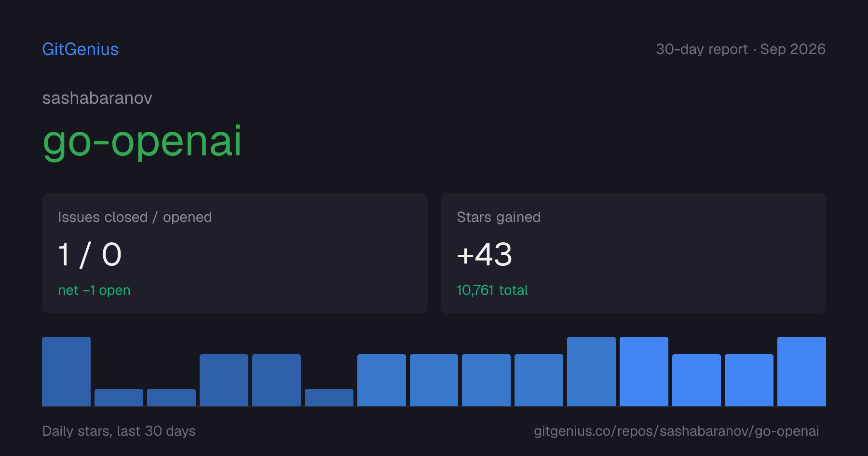Select the +43 stars gained value
This screenshot has height=456, width=868.
(x=484, y=254)
